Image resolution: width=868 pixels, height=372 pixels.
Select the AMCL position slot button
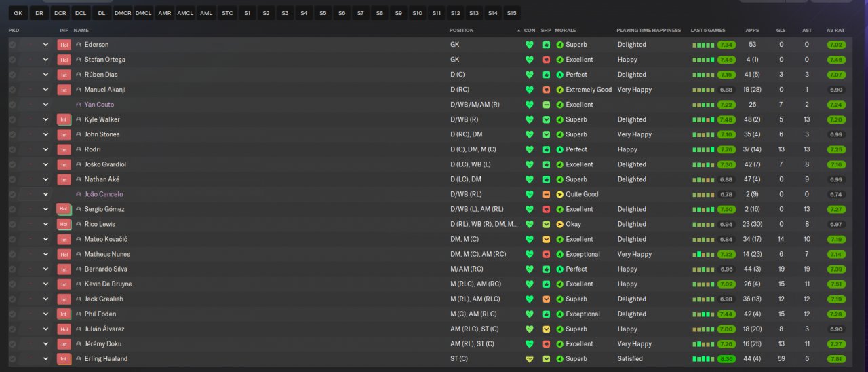pos(185,13)
